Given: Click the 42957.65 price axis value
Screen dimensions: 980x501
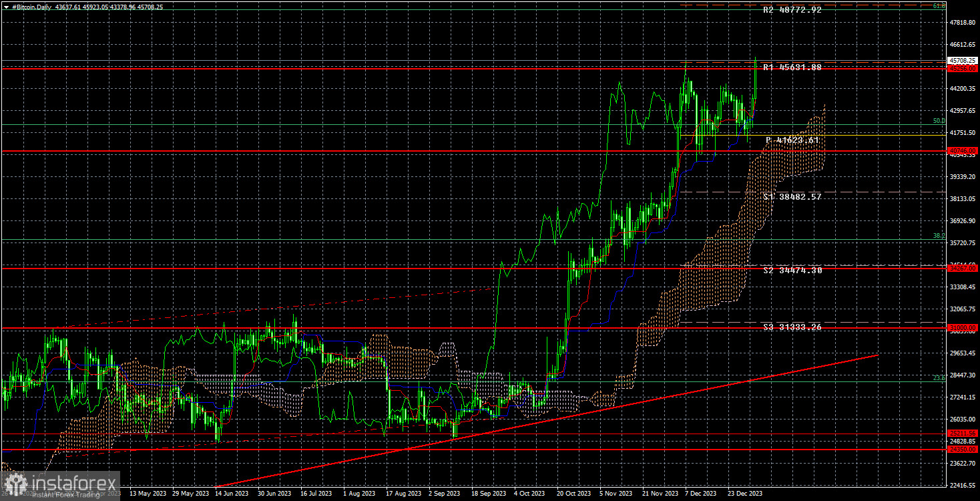Looking at the screenshot, I should pyautogui.click(x=963, y=111).
